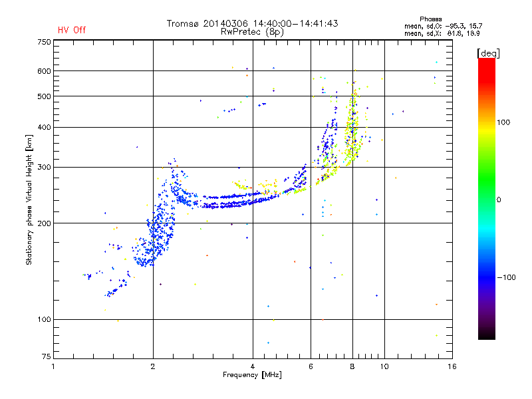Click the y-axis title "Stationary phase Virtual Height [km]"
The image size is (532, 399).
29,200
